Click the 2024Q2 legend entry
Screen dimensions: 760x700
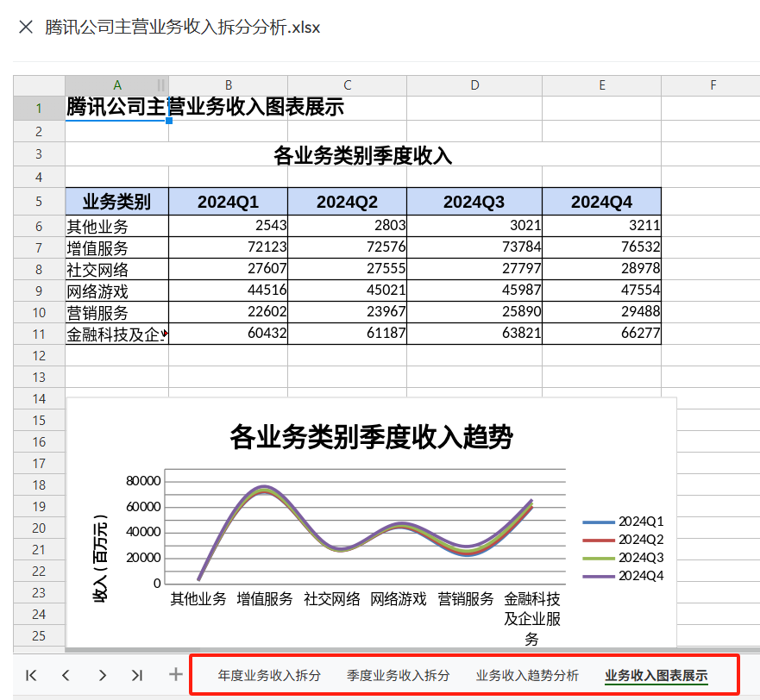624,539
